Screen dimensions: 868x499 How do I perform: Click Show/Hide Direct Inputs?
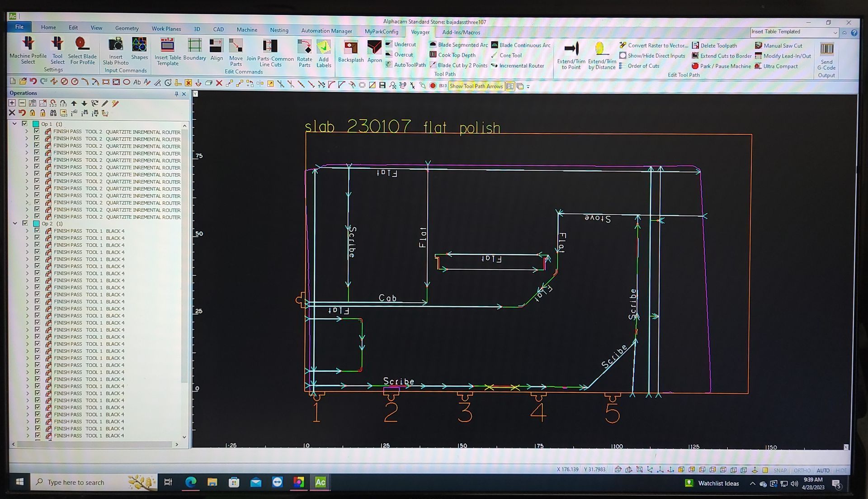[x=653, y=56]
